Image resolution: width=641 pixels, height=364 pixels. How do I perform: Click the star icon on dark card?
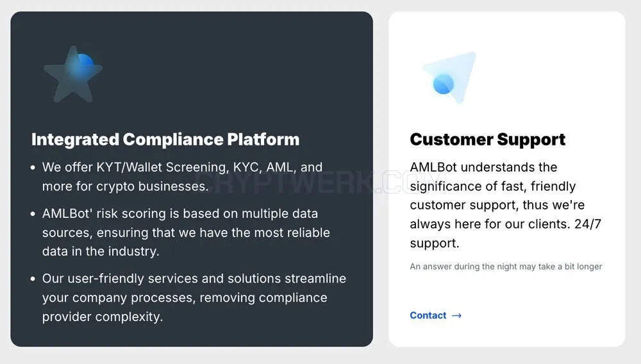pyautogui.click(x=73, y=75)
